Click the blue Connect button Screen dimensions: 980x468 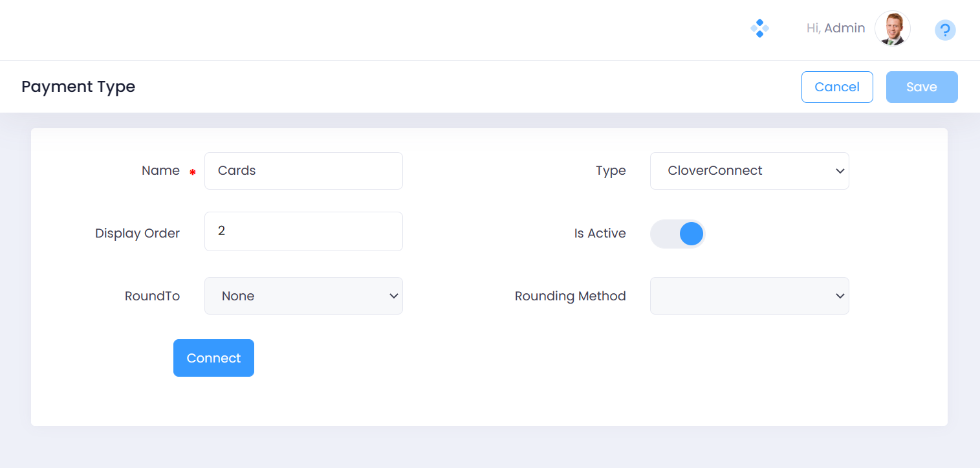(213, 358)
